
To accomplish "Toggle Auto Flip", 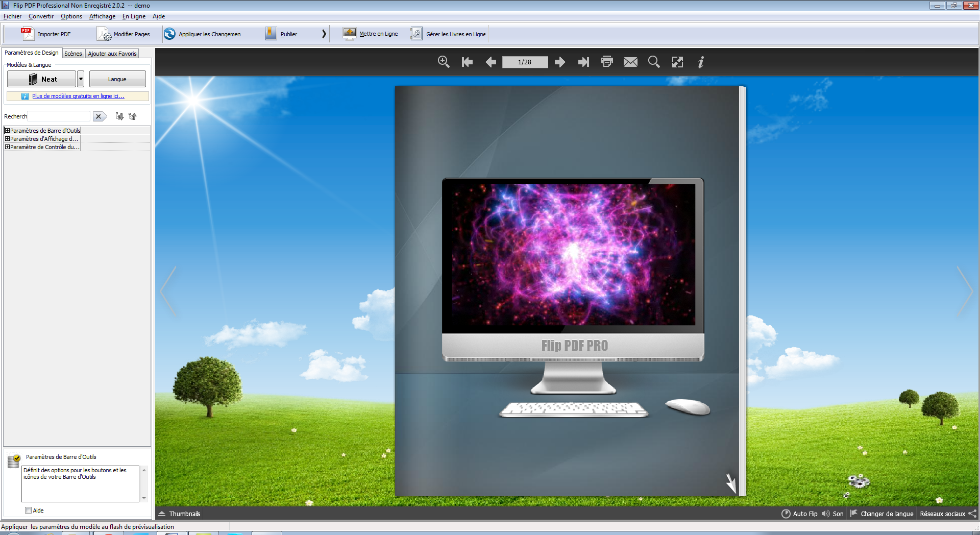I will coord(799,514).
